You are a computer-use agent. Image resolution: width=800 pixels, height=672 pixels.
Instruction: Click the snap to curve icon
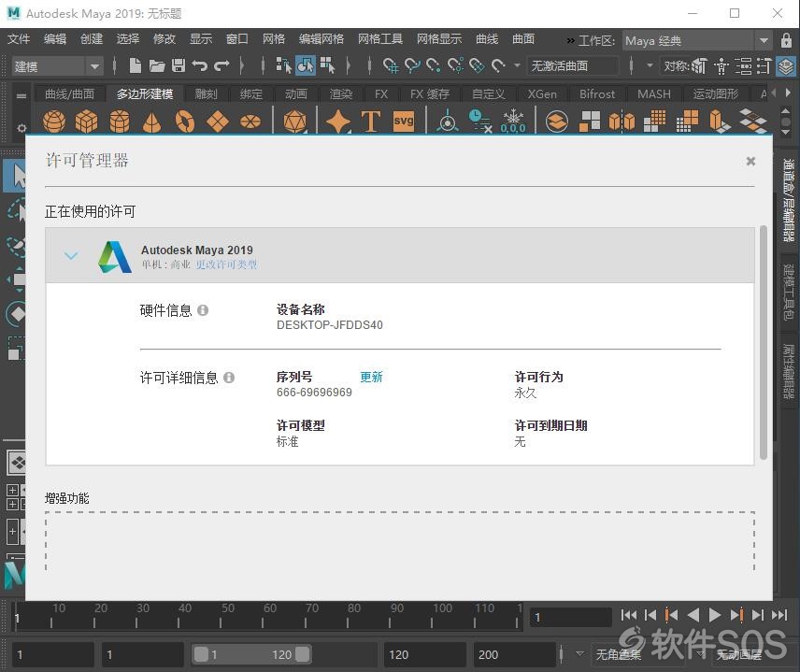[412, 65]
